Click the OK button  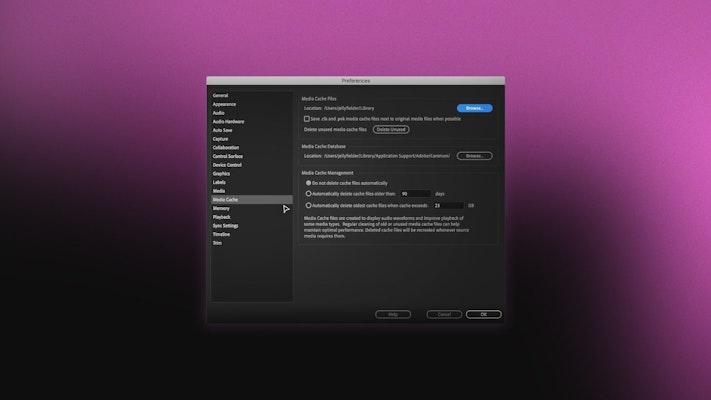pyautogui.click(x=483, y=314)
